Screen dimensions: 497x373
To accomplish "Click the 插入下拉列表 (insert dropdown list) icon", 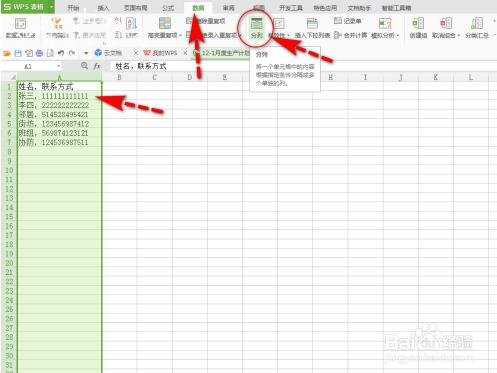I will (312, 24).
